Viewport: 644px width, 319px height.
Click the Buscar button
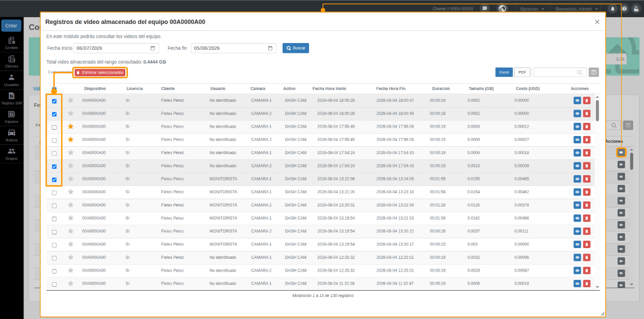(296, 48)
